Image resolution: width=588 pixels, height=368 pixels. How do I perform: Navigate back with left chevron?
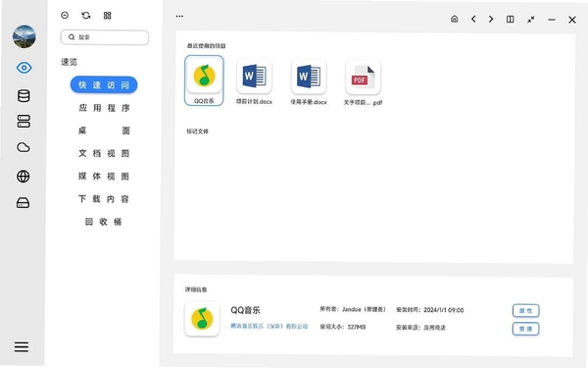click(473, 19)
